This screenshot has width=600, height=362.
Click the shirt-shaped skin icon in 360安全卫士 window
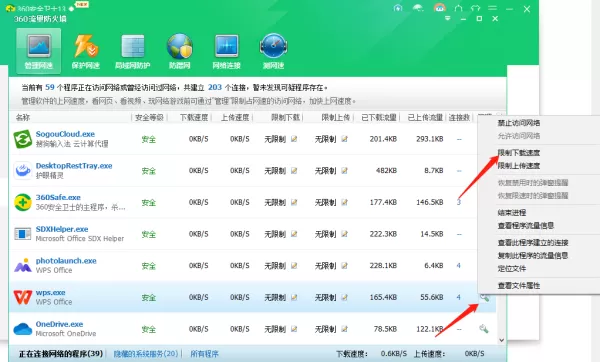pyautogui.click(x=476, y=8)
